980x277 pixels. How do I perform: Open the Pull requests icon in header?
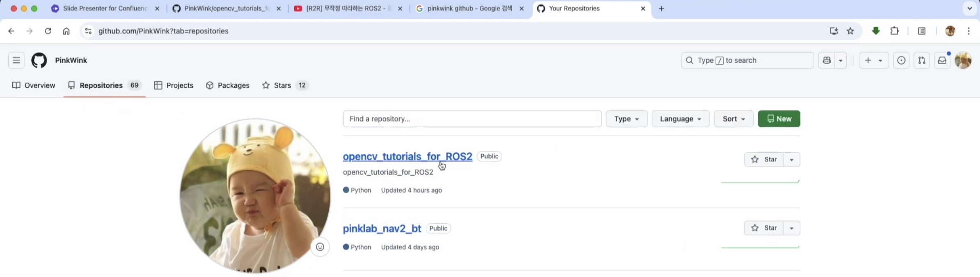[x=922, y=60]
